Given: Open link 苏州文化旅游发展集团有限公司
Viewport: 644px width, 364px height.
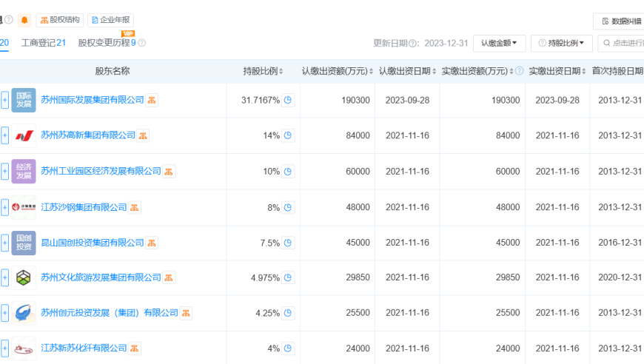Looking at the screenshot, I should pyautogui.click(x=101, y=277).
